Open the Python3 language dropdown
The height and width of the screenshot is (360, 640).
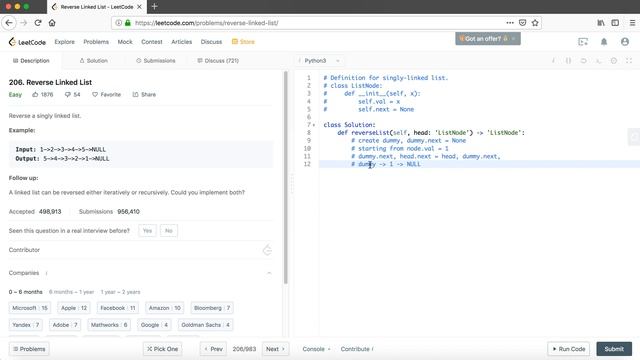tap(321, 61)
